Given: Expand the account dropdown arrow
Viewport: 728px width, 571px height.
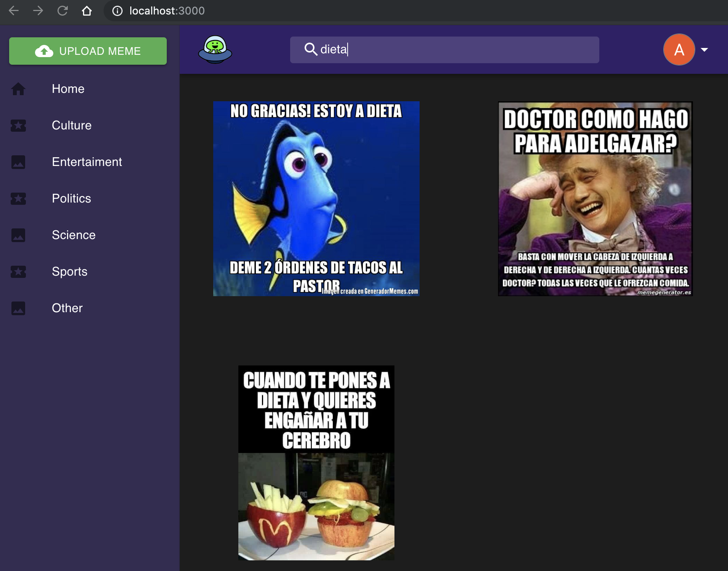Looking at the screenshot, I should click(704, 49).
